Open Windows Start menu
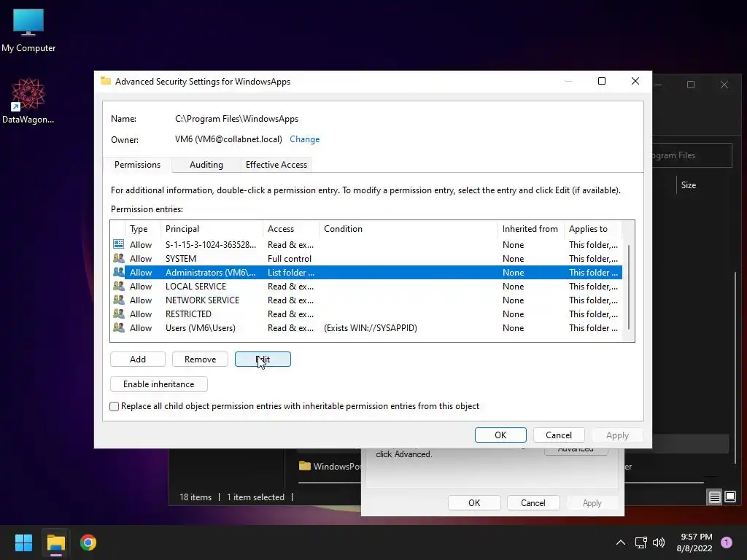747x560 pixels. (x=23, y=542)
